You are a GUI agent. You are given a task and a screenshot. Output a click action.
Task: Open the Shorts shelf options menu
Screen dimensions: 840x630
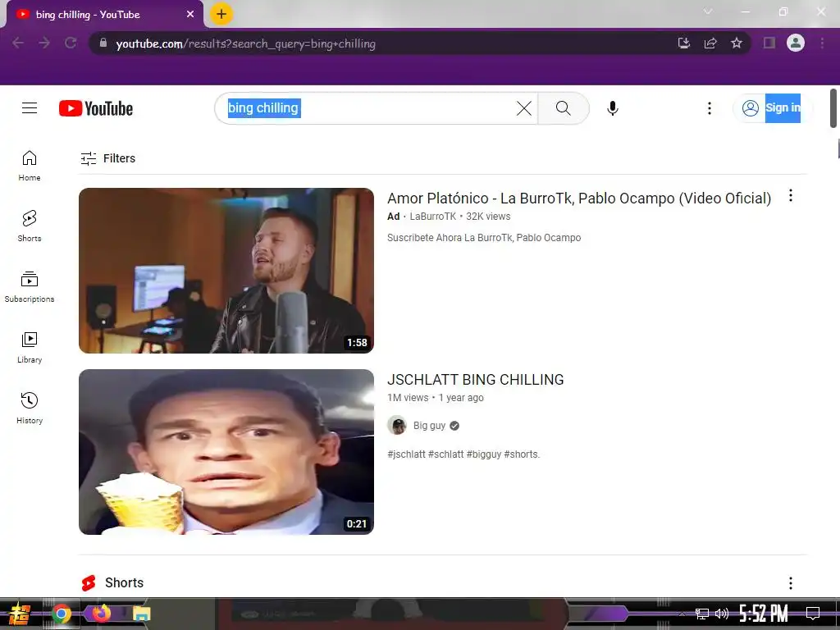click(x=791, y=583)
